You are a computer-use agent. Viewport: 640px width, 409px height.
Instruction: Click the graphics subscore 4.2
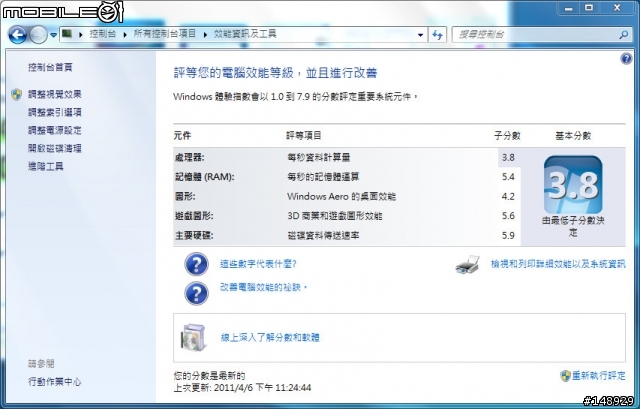click(x=508, y=196)
